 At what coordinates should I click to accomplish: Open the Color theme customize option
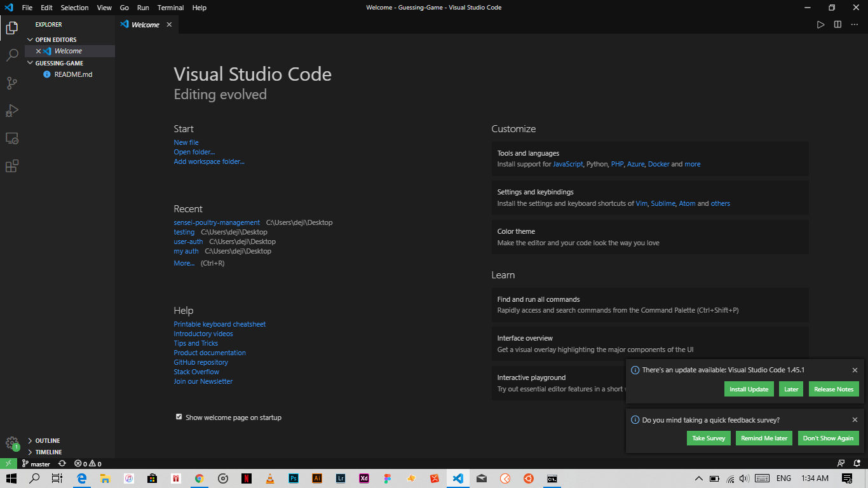tap(650, 237)
